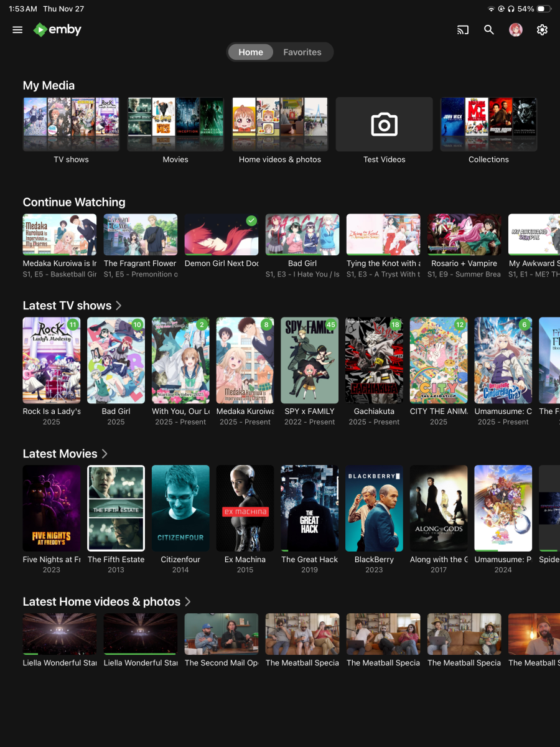Resume Tying the Knot S1, E3
Image resolution: width=560 pixels, height=747 pixels.
coord(383,235)
